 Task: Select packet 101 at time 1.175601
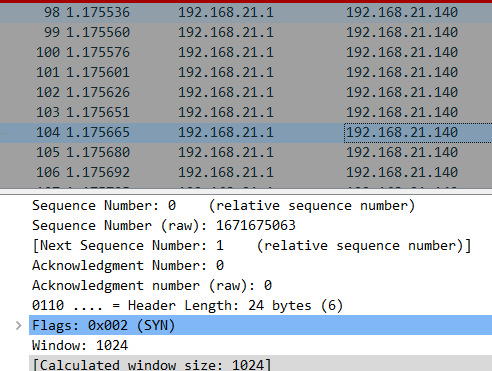tap(246, 72)
